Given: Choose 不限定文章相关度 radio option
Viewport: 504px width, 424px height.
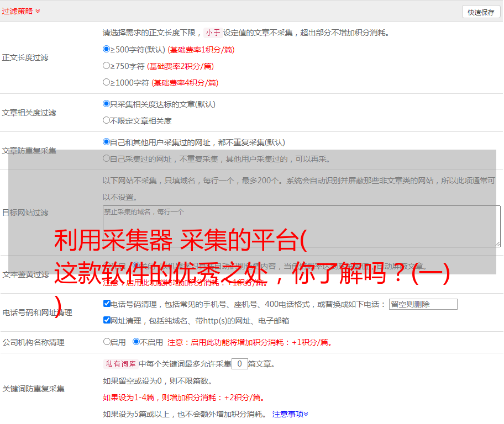Looking at the screenshot, I should [x=107, y=120].
